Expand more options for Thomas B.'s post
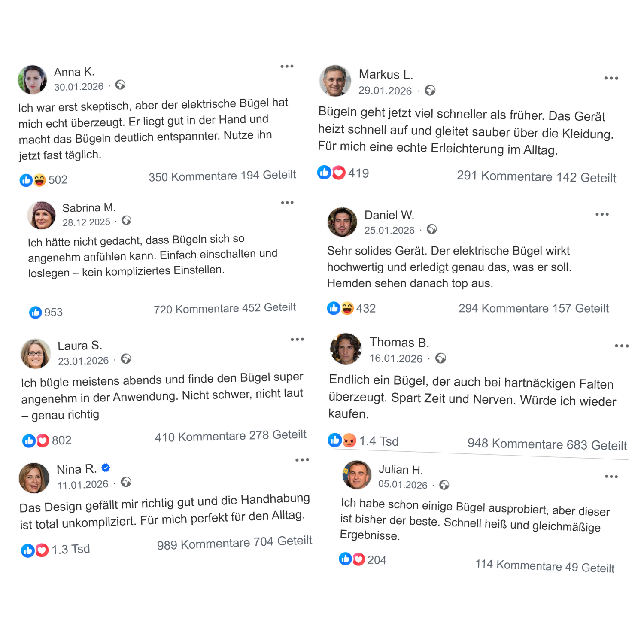644x644 pixels. (621, 346)
